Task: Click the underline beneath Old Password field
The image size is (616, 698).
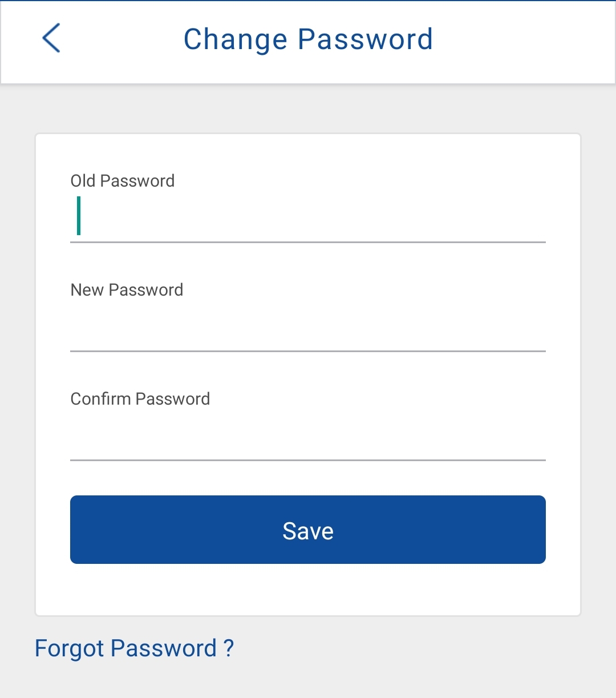Action: coord(308,242)
